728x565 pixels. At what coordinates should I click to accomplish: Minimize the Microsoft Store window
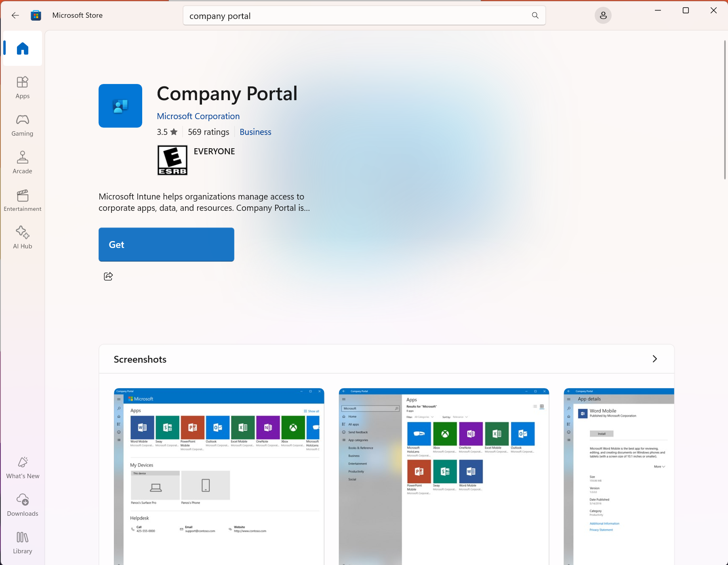[x=658, y=11]
